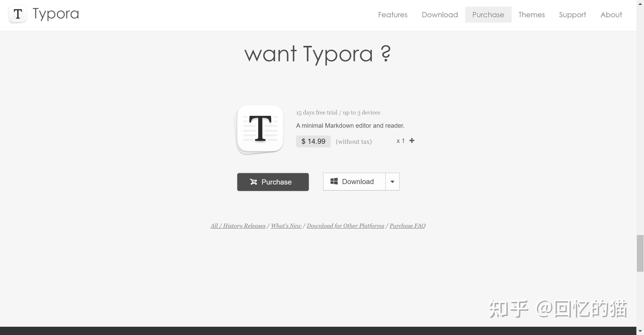Open the Download nav item
Viewport: 644px width, 335px height.
[x=440, y=15]
